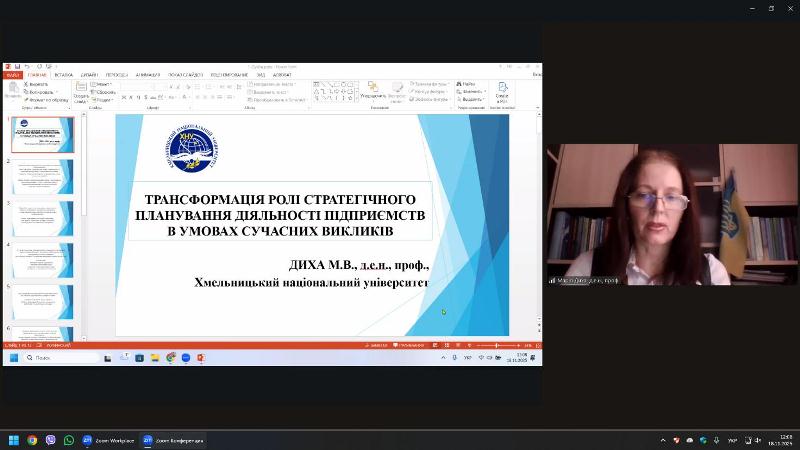
Task: Open Google Chrome from the Windows taskbar
Action: tap(32, 440)
